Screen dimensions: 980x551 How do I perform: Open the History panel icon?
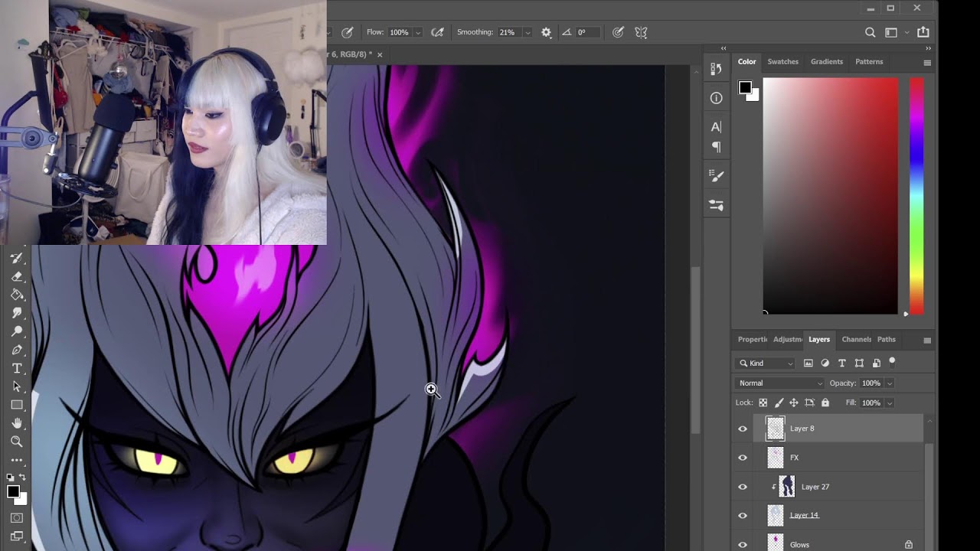pos(716,69)
